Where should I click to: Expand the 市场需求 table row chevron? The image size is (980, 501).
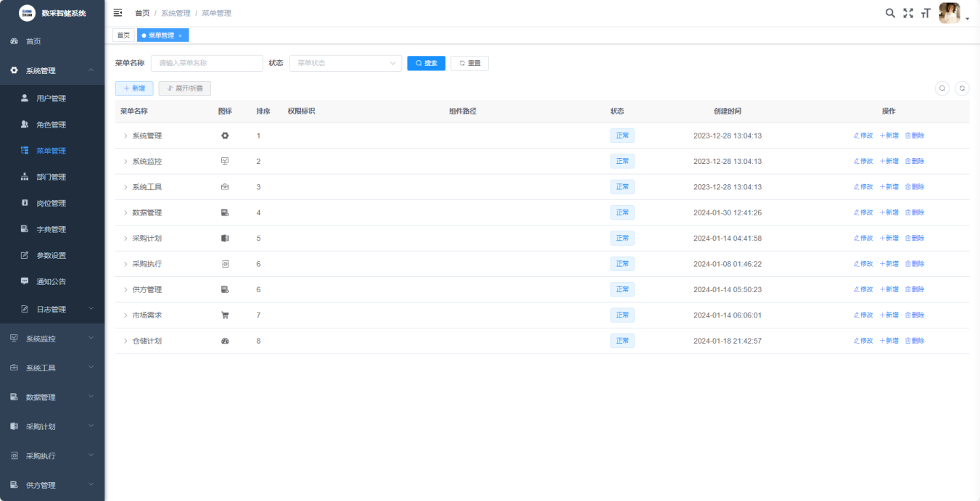125,315
